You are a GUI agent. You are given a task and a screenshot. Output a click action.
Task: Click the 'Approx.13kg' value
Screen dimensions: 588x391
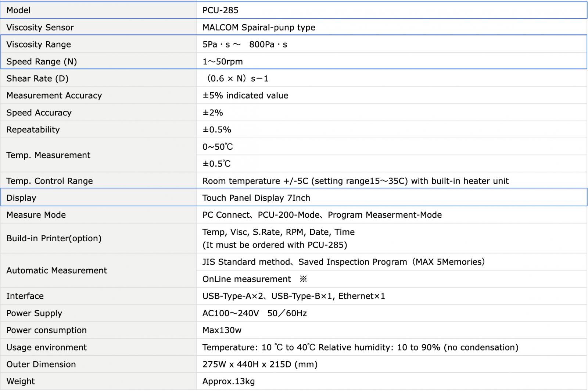tap(229, 381)
